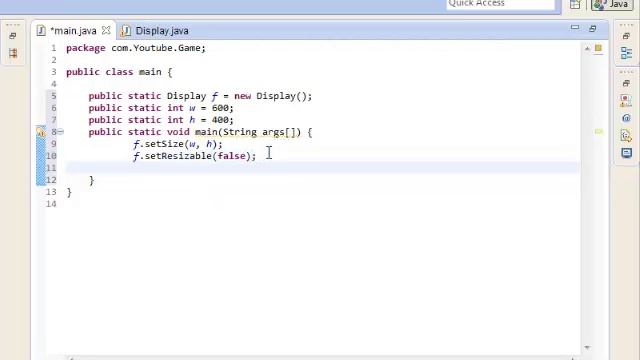This screenshot has height=360, width=640.
Task: Restore the minimized left view stack
Action: pos(13,36)
